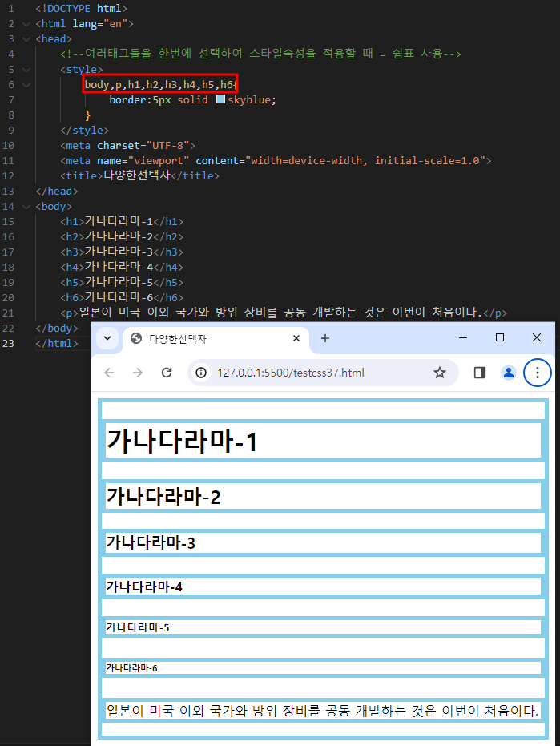Click the h1 code line 가나다라마-1

pos(122,222)
